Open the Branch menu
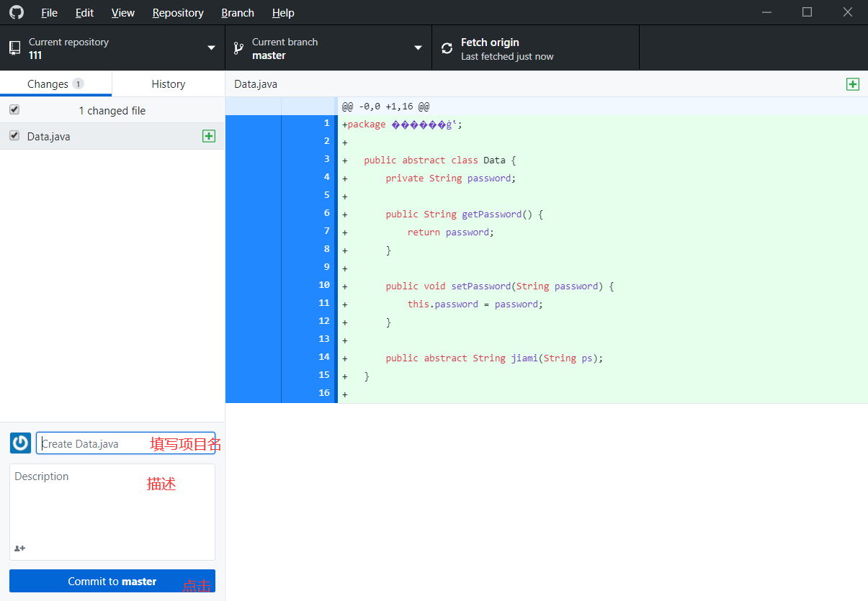Viewport: 868px width, 601px height. (238, 12)
